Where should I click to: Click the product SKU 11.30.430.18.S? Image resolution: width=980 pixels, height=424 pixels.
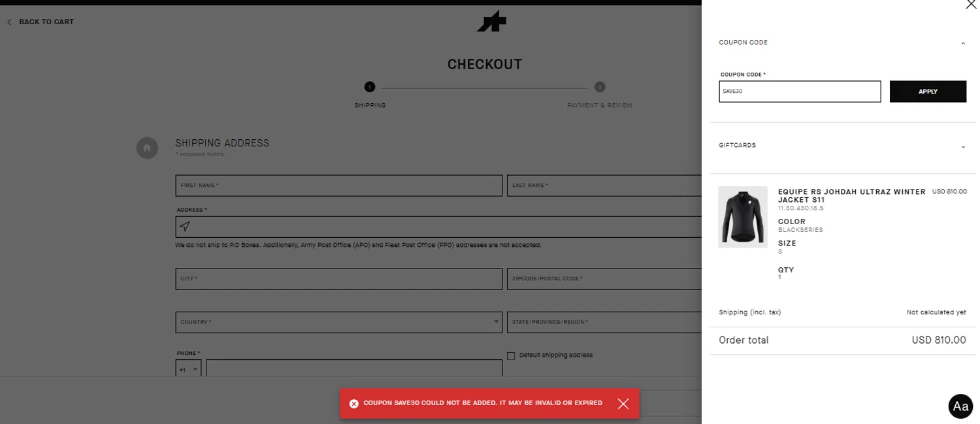(x=801, y=208)
